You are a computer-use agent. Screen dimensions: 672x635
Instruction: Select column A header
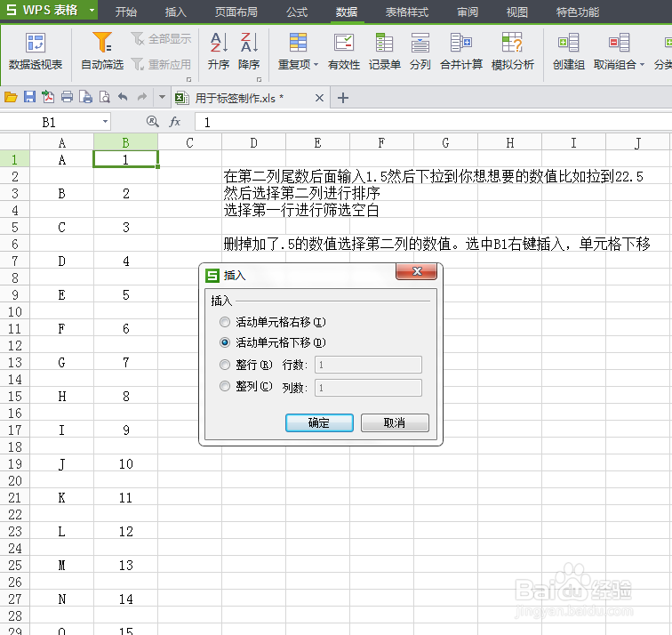pos(61,143)
